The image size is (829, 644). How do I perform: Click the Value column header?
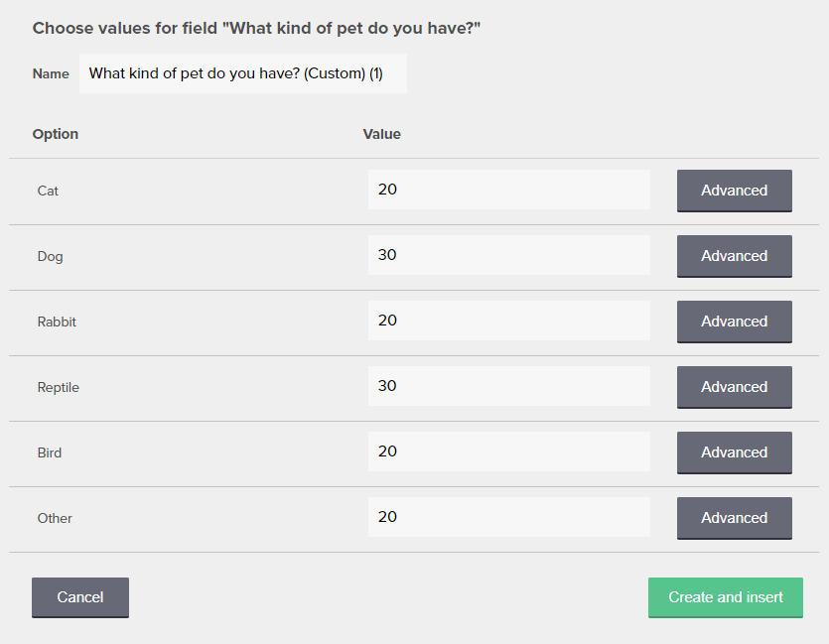coord(381,134)
